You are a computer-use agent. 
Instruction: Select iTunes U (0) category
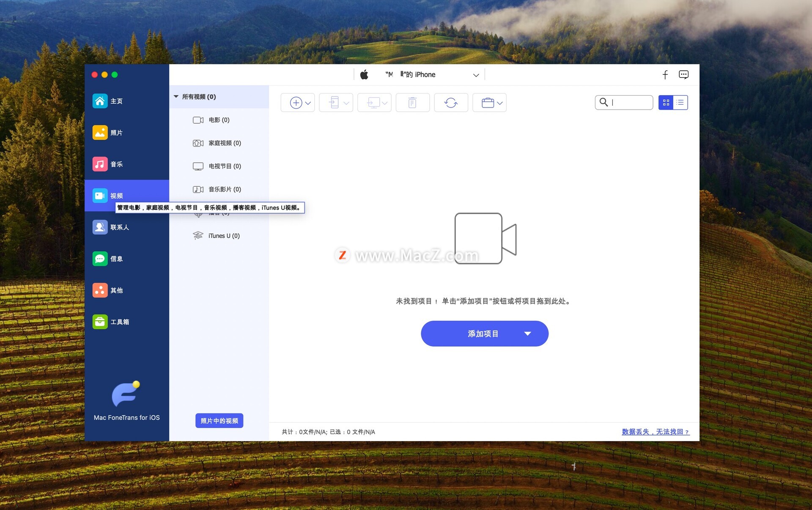click(x=219, y=236)
